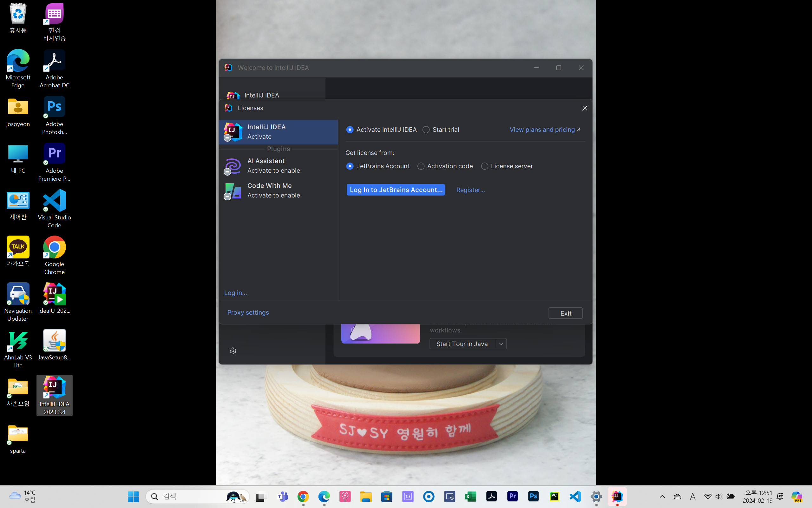The image size is (812, 508).
Task: Click the Log in link in sidebar
Action: click(235, 293)
